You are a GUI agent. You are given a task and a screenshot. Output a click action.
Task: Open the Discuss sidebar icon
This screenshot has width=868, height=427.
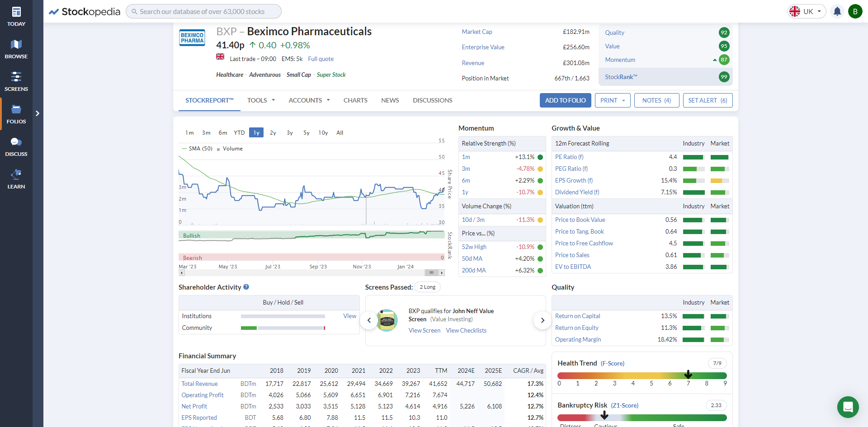click(16, 147)
